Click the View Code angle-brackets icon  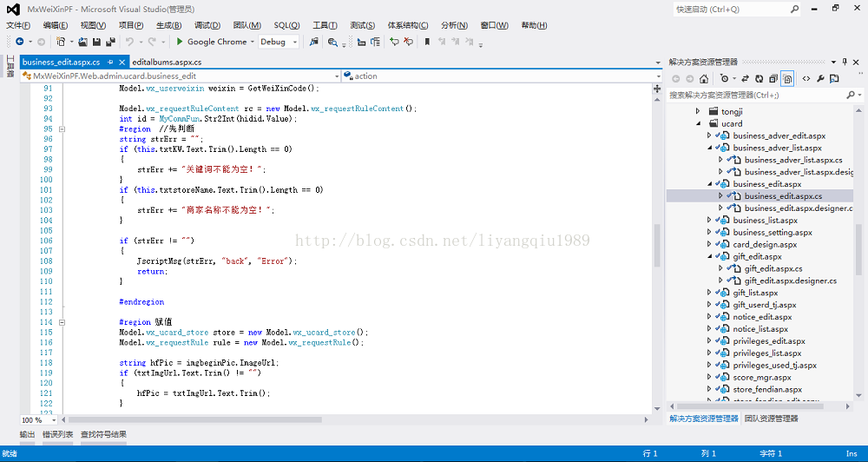point(806,79)
